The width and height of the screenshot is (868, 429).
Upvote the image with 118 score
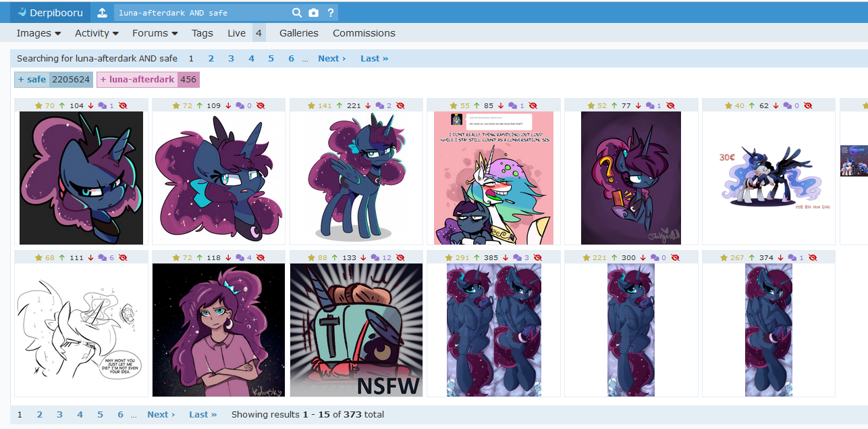pos(200,257)
